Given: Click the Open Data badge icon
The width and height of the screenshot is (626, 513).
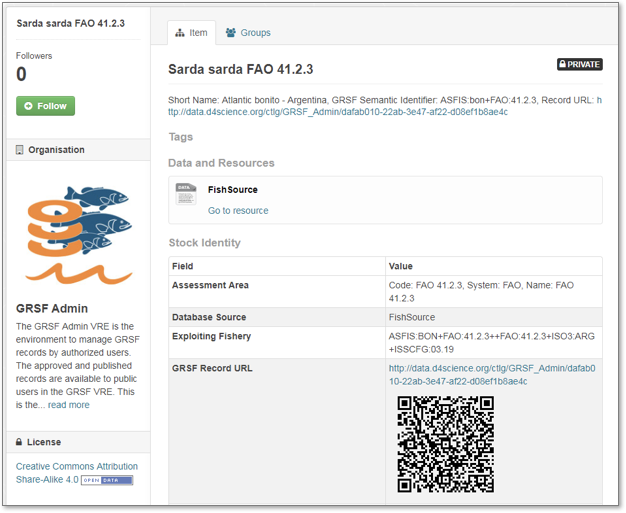Looking at the screenshot, I should tap(107, 480).
